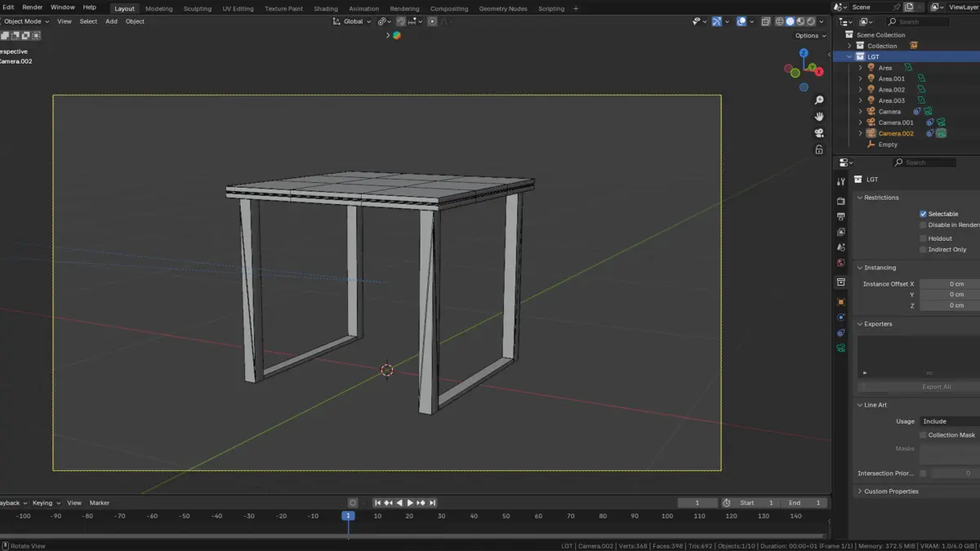Screen dimensions: 980x551
Task: Select rendered viewport shading
Action: coord(810,21)
